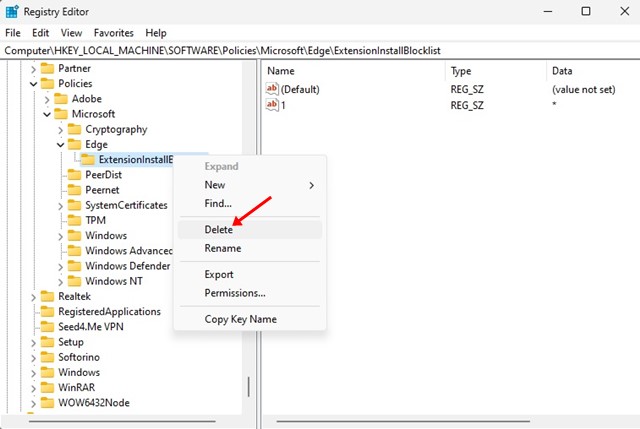Collapse the Edge key
The width and height of the screenshot is (640, 429).
60,145
